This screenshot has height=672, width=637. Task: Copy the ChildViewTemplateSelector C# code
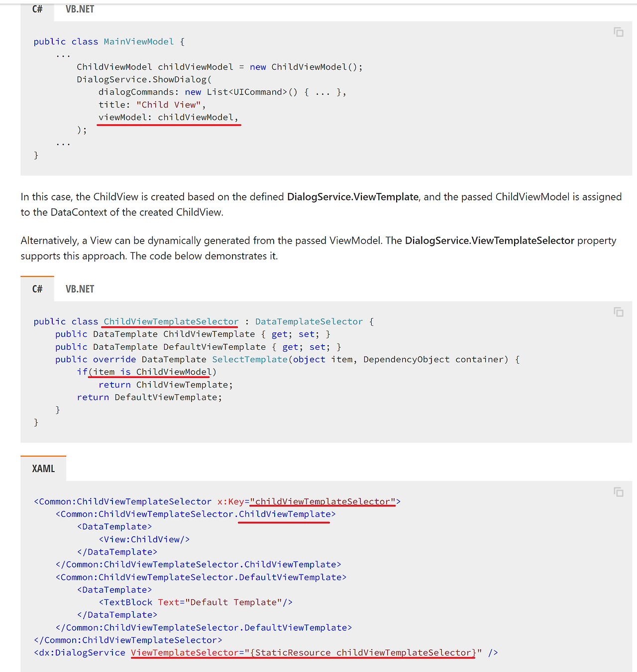pyautogui.click(x=619, y=312)
